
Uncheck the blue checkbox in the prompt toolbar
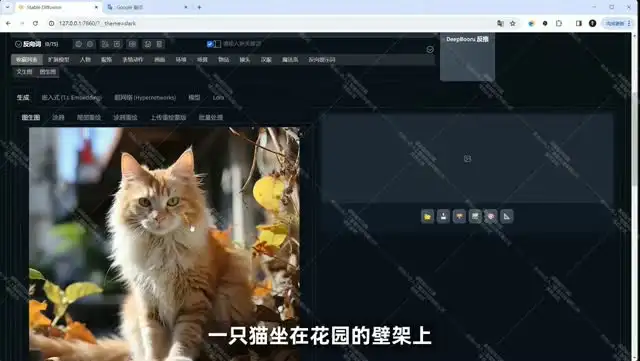210,44
